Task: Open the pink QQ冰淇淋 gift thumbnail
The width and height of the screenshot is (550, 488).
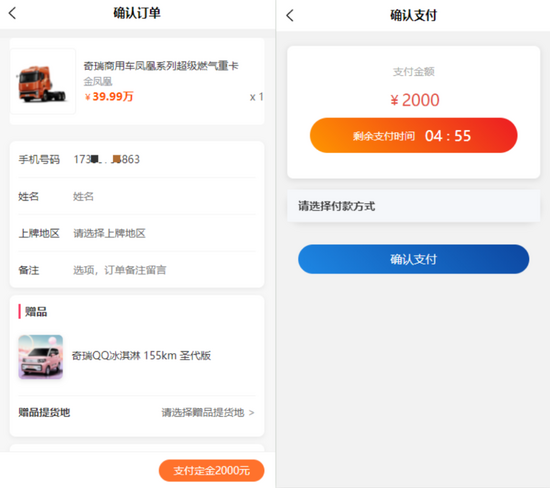Action: [41, 357]
